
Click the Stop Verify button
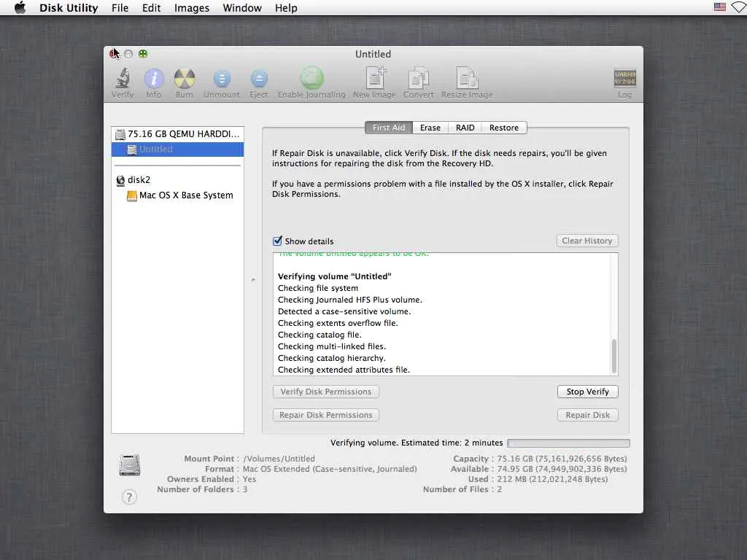[588, 392]
